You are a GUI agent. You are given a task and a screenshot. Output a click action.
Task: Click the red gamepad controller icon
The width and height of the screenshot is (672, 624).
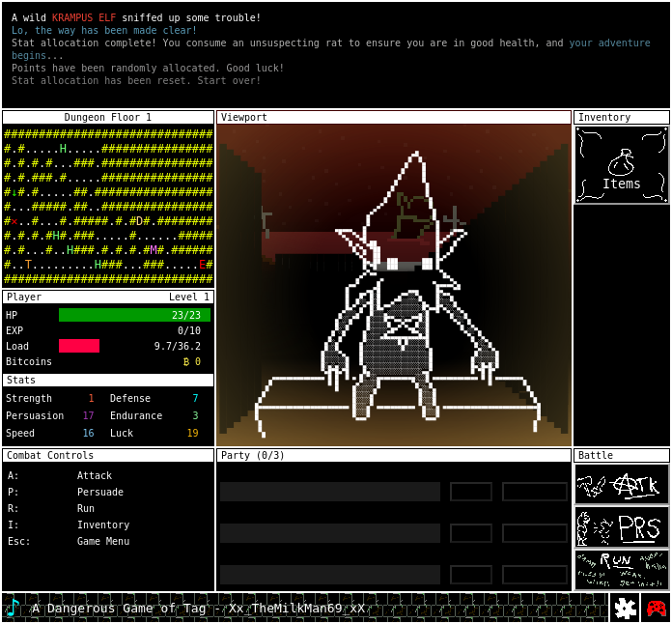click(x=656, y=608)
